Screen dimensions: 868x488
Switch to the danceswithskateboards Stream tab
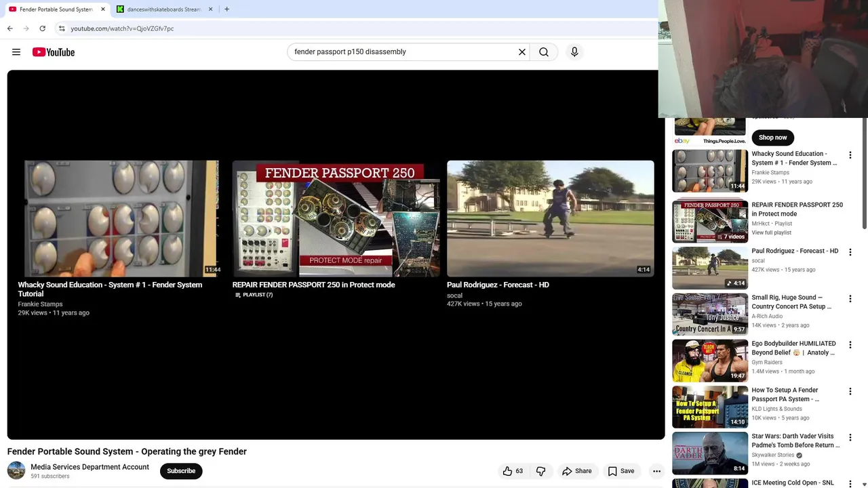coord(164,9)
